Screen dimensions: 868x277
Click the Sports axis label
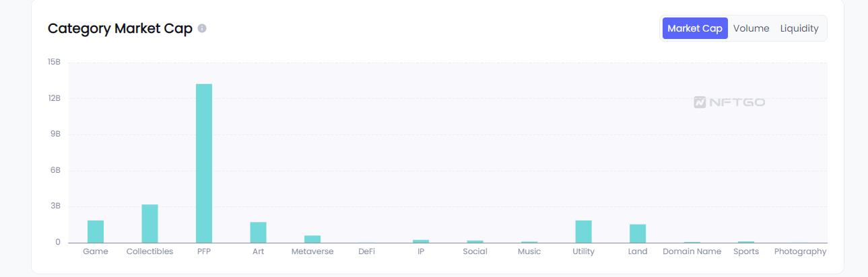746,251
